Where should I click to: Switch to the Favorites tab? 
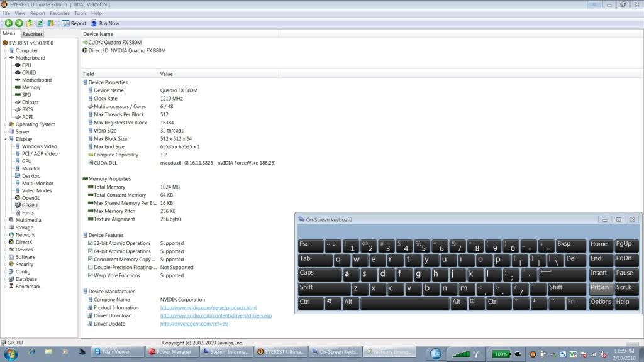tap(33, 34)
